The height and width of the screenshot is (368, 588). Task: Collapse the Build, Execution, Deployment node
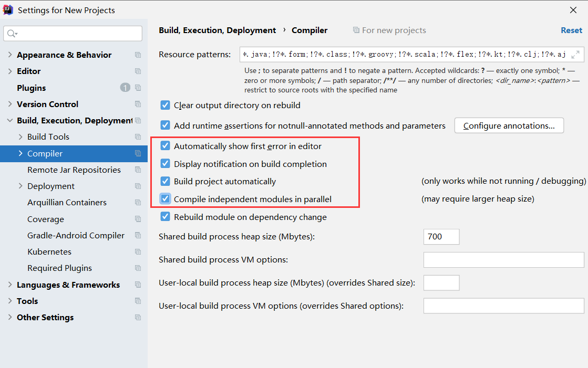coord(10,120)
